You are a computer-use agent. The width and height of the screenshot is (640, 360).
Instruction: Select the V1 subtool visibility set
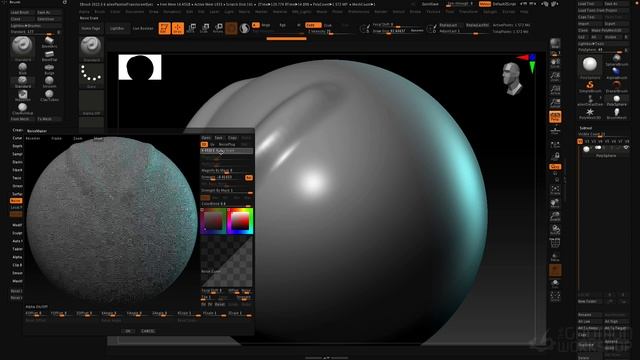click(580, 141)
